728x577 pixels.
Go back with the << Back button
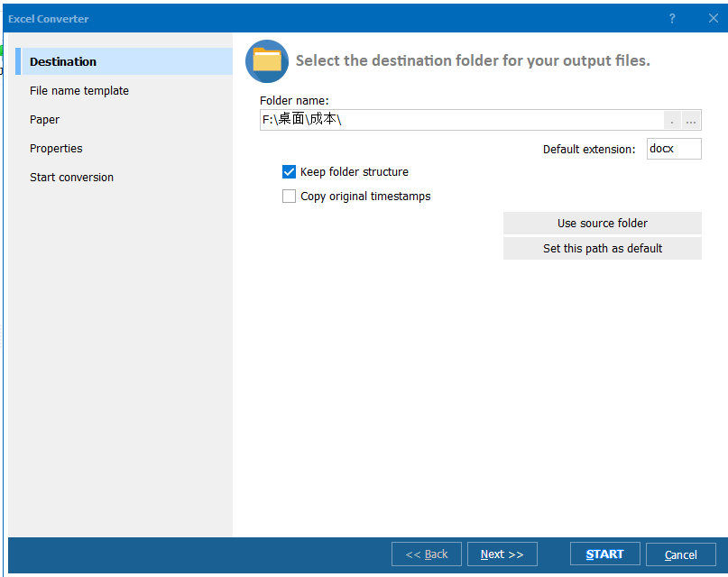[426, 554]
